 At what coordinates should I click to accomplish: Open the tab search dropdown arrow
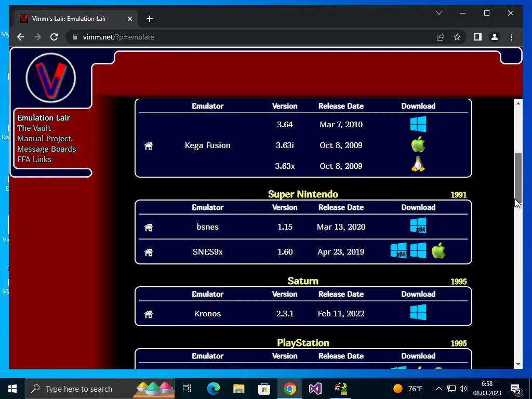(x=438, y=13)
